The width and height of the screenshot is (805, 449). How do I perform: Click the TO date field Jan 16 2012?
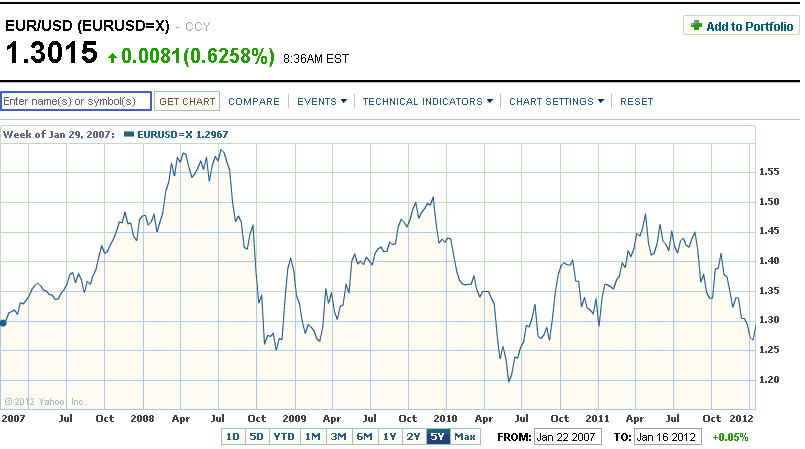pos(667,437)
